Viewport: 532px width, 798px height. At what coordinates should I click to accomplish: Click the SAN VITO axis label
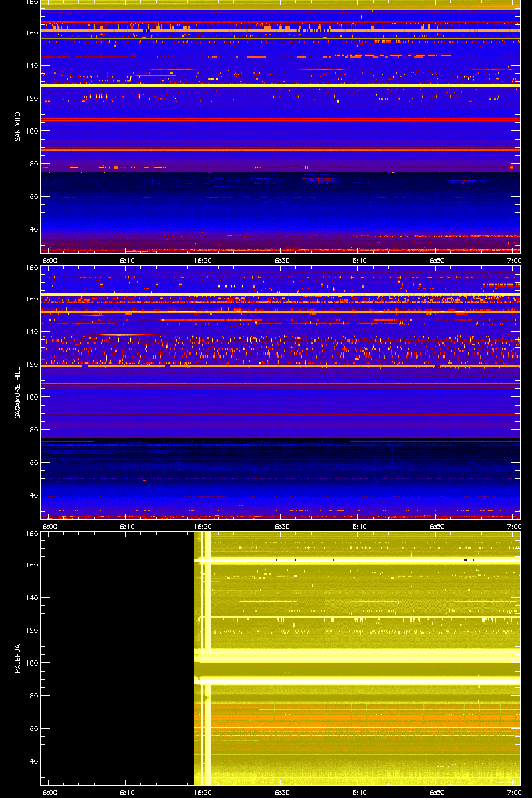[x=17, y=126]
